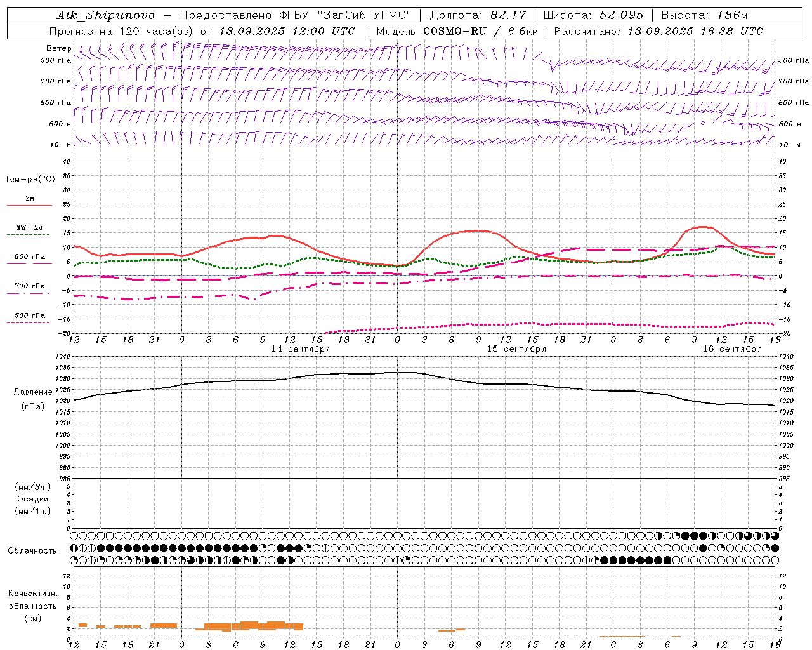This screenshot has height=650, width=812.
Task: Click the 'Td 2м' dew point legend entry
Action: pyautogui.click(x=30, y=227)
